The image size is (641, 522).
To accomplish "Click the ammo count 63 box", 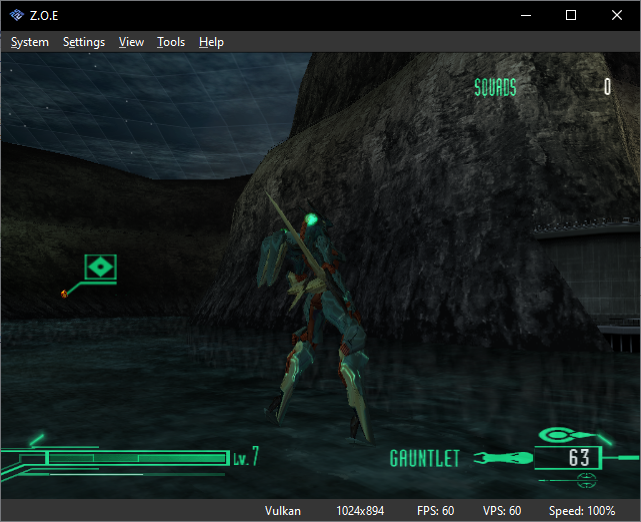I will coord(568,458).
